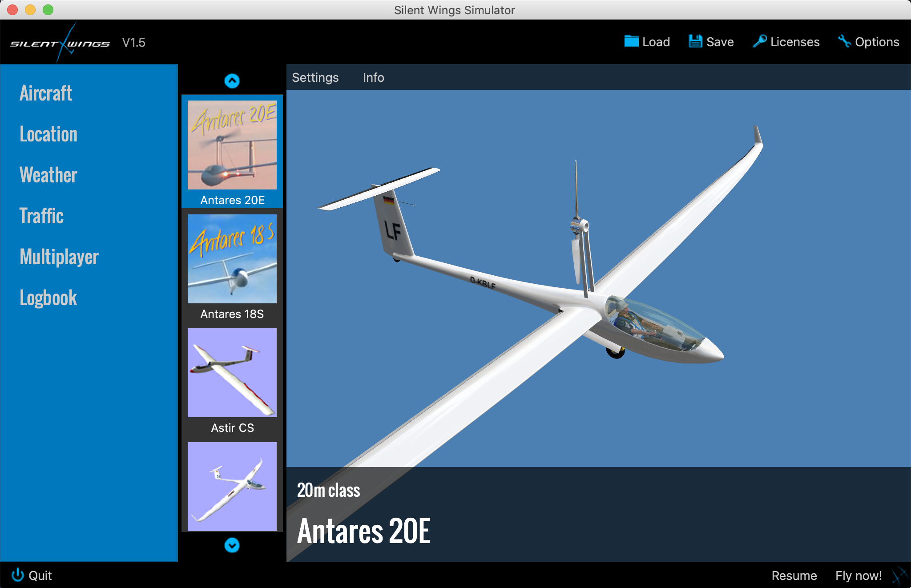Click the Silent Wings logo
Viewport: 911px width, 588px height.
tap(60, 43)
